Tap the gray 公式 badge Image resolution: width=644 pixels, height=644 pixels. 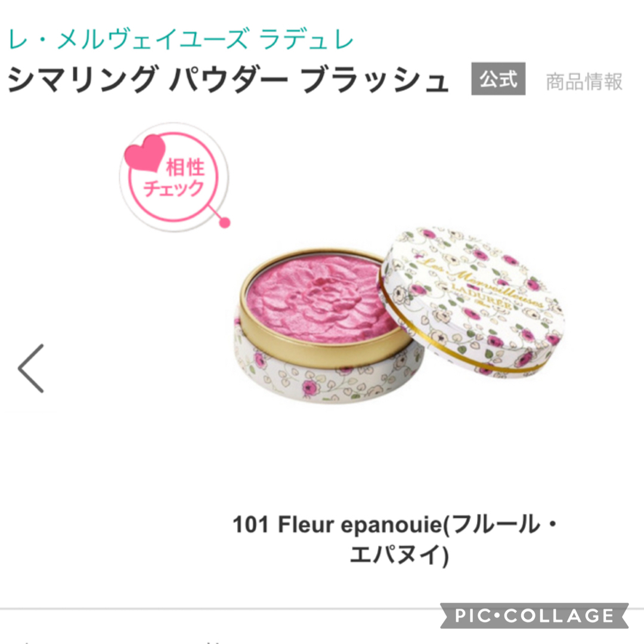click(498, 79)
